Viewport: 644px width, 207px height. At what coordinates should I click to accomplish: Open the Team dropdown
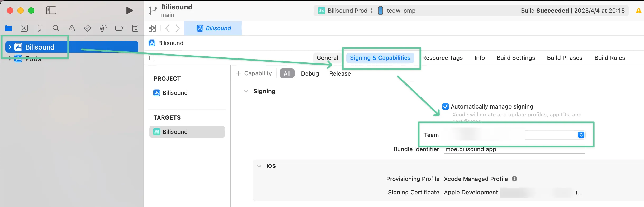click(x=581, y=135)
